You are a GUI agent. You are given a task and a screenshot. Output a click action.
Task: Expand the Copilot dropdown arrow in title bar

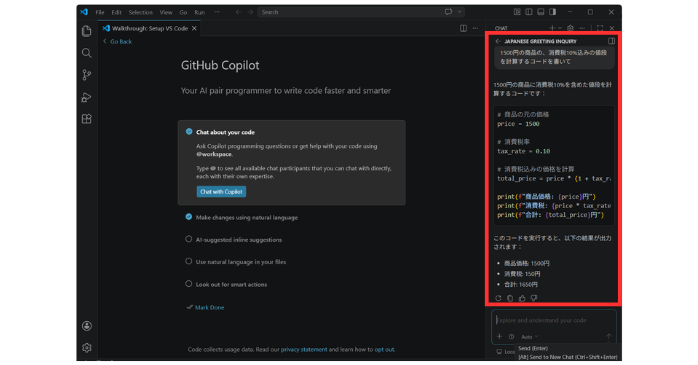(x=459, y=12)
